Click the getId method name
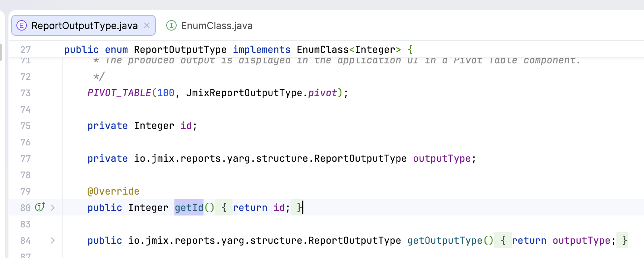Screen dimensions: 644x258 tap(189, 208)
